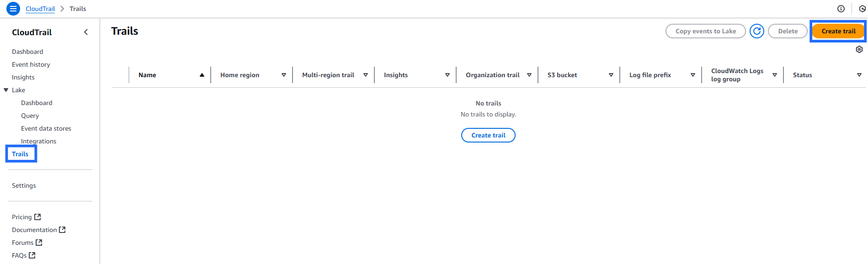Collapse the CloudTrail sidebar panel
The image size is (868, 264).
tap(86, 32)
